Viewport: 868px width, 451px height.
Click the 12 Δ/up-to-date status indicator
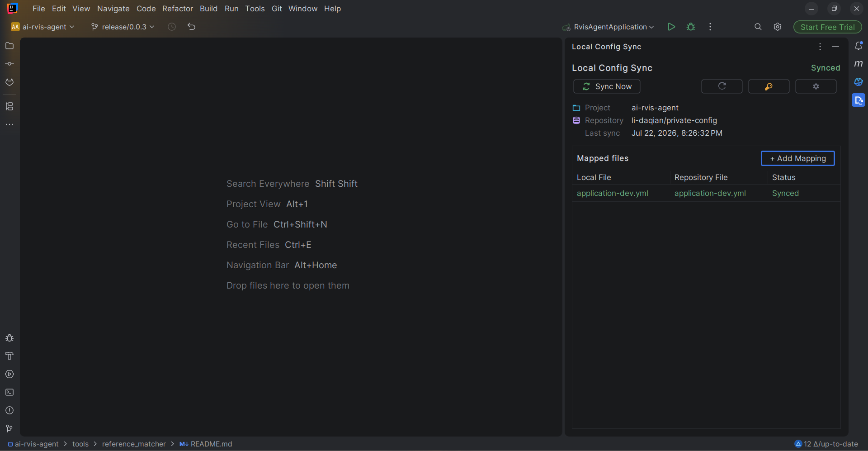(826, 444)
